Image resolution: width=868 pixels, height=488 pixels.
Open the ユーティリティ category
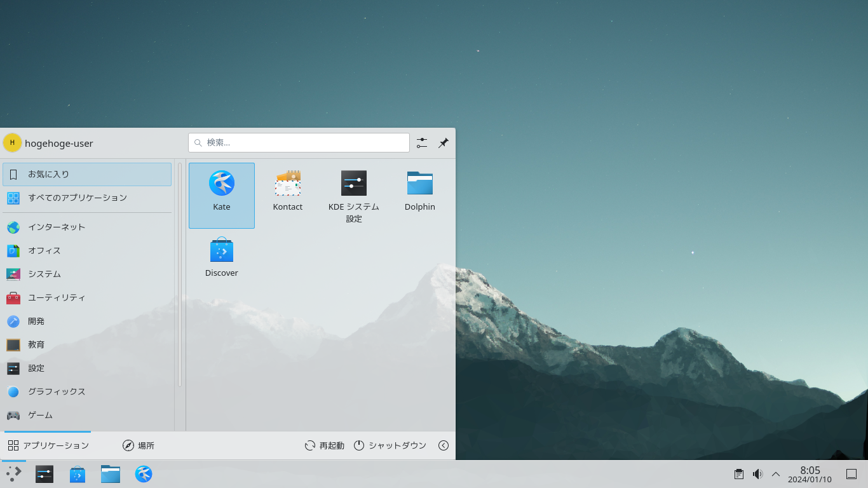[x=87, y=297]
